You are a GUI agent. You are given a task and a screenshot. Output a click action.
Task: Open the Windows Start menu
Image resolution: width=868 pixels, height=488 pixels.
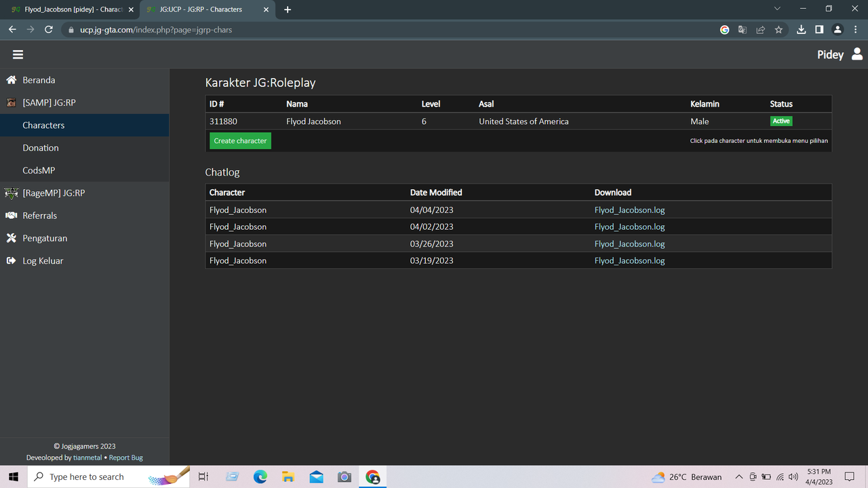(x=14, y=476)
